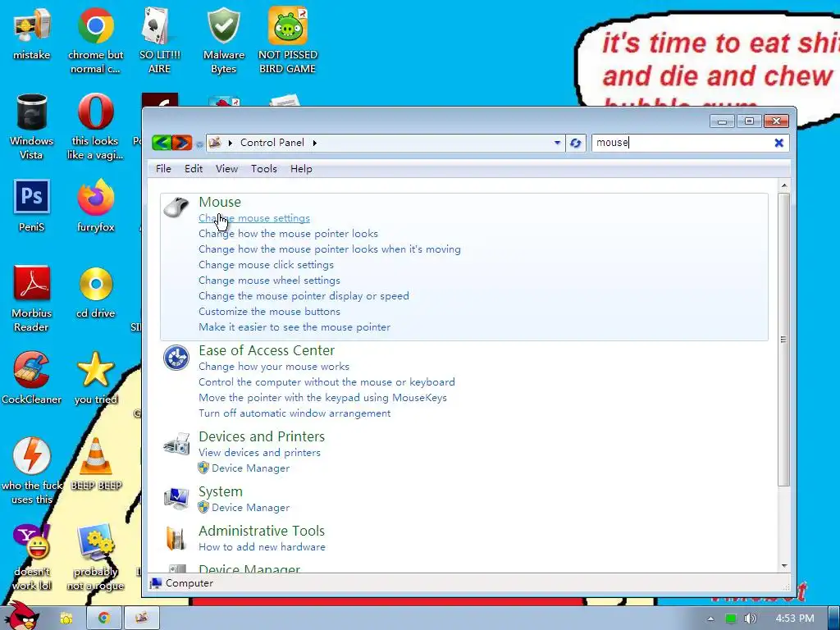Click 'Change mouse wheel settings'
Viewport: 840px width, 630px height.
[269, 281]
